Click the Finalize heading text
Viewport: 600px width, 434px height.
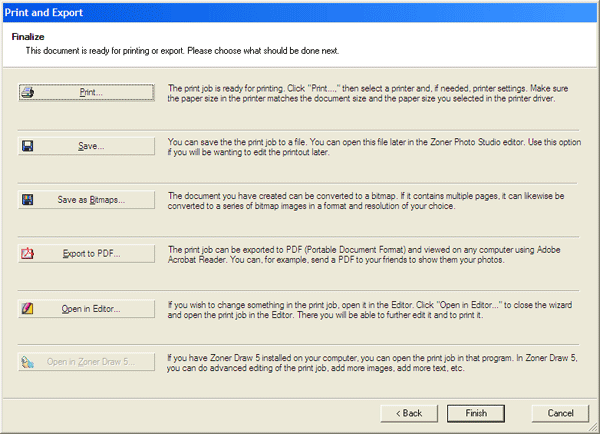click(x=30, y=36)
